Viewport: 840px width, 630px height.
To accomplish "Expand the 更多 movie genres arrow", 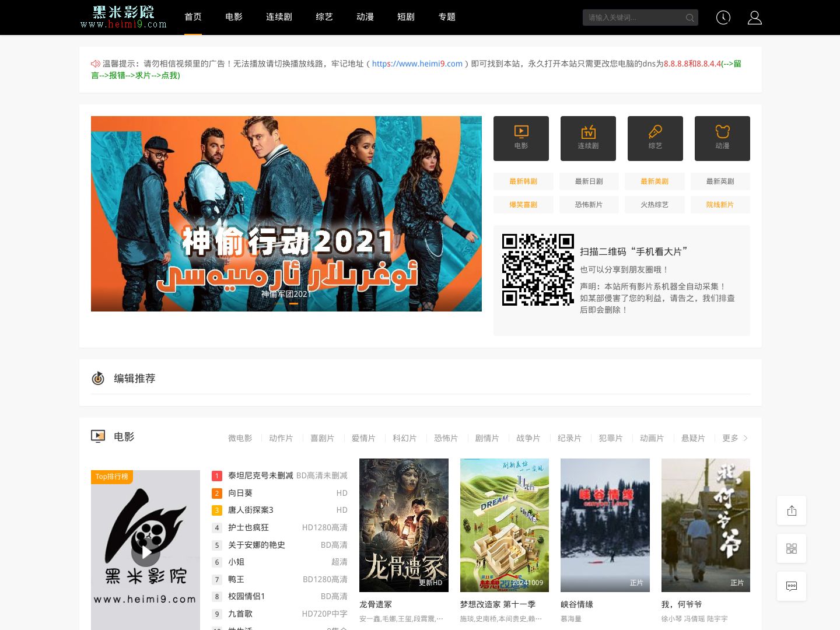I will click(x=745, y=438).
